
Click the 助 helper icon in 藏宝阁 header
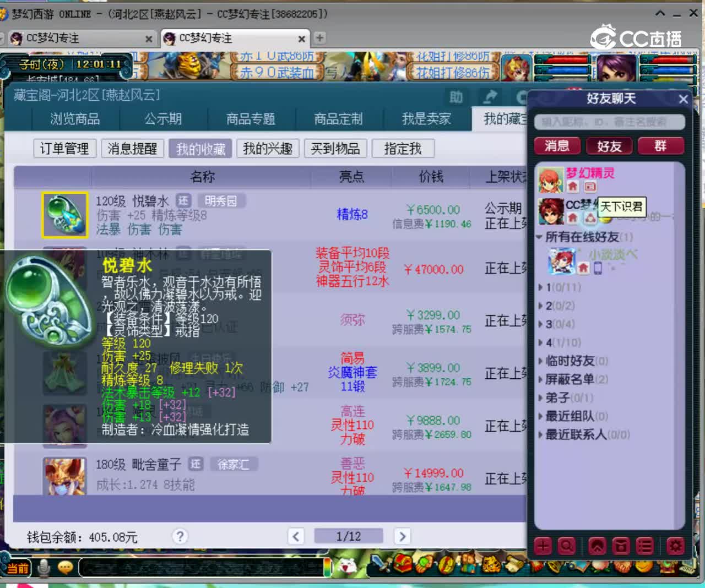tap(456, 97)
